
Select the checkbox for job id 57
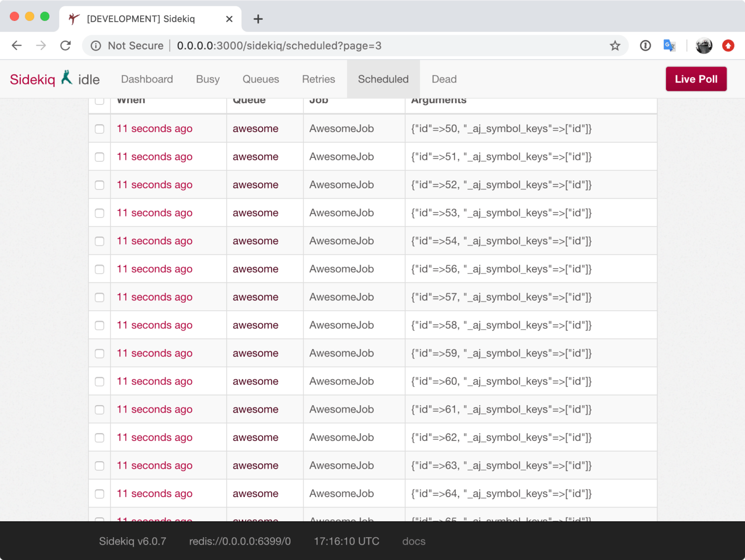pyautogui.click(x=100, y=297)
